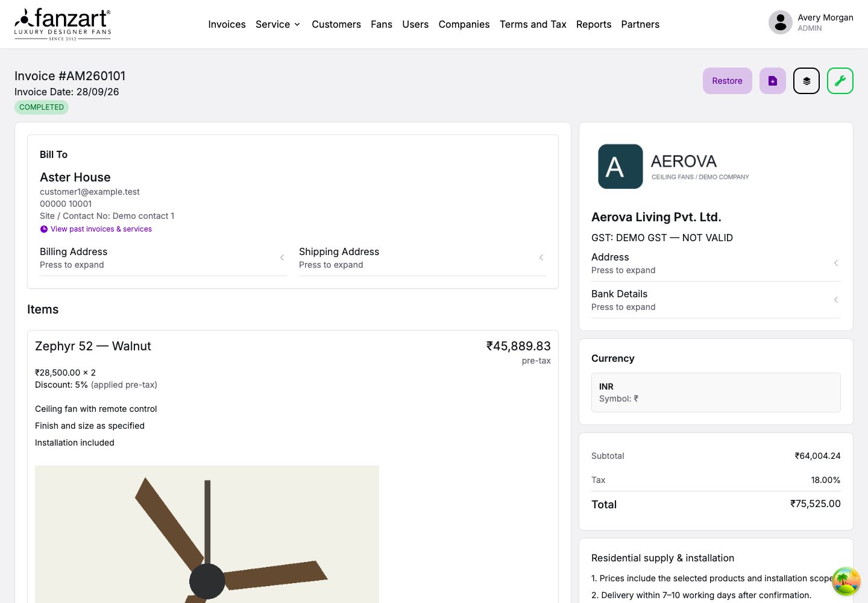
Task: Expand the Billing Address section
Action: pos(163,258)
